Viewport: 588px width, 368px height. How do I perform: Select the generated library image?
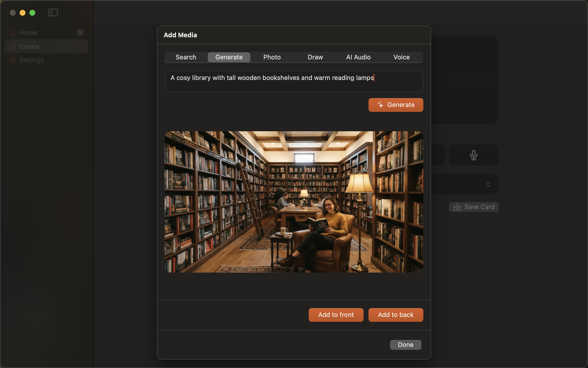(x=294, y=202)
